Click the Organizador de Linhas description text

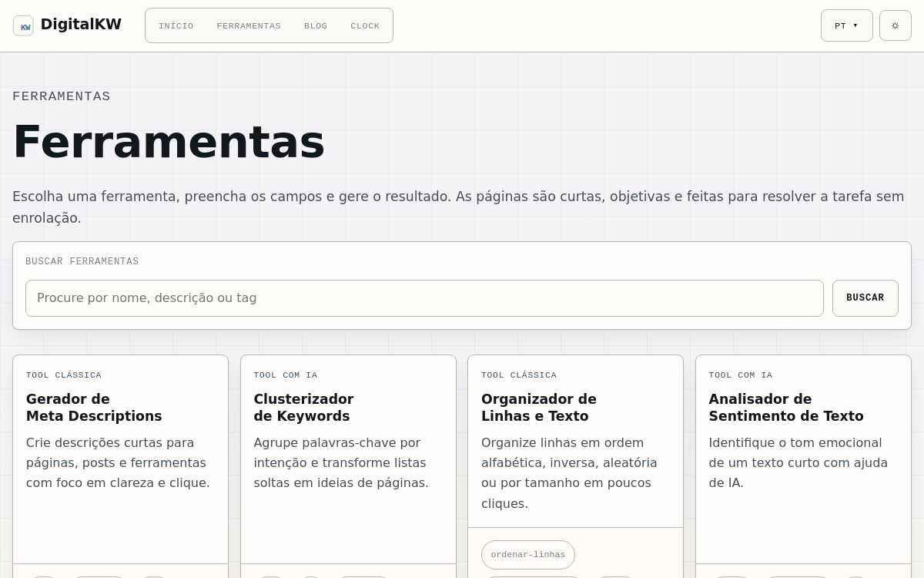[x=569, y=473]
